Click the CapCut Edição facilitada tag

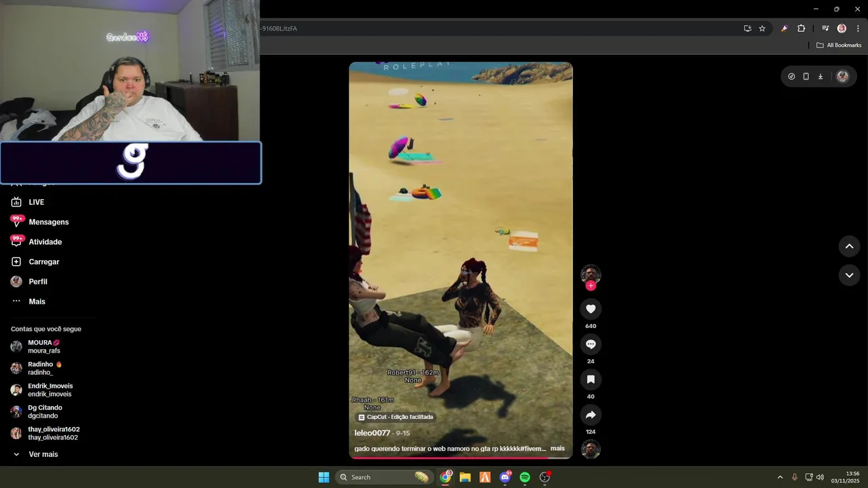[395, 418]
